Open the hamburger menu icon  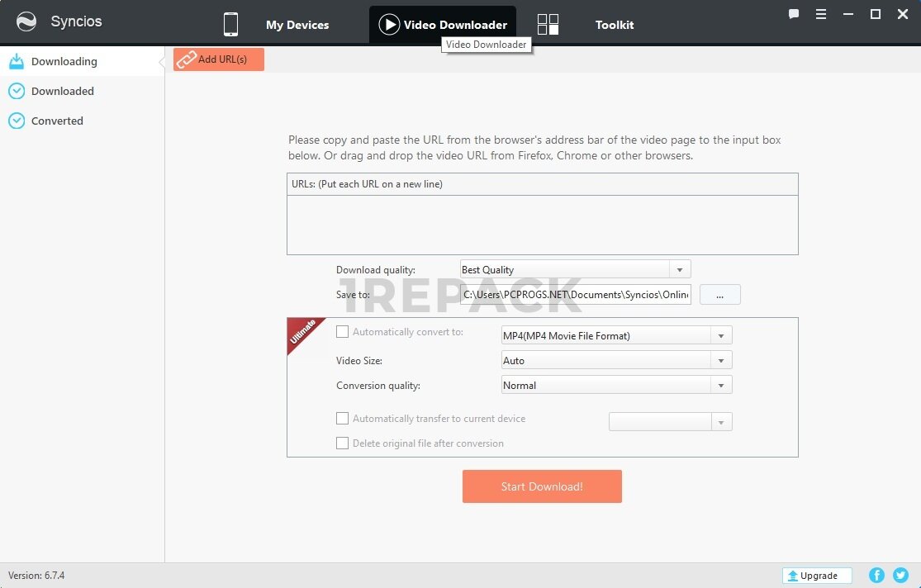[821, 14]
